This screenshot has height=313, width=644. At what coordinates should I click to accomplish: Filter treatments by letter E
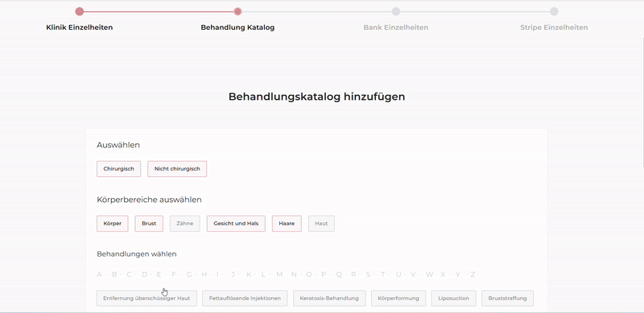click(159, 274)
